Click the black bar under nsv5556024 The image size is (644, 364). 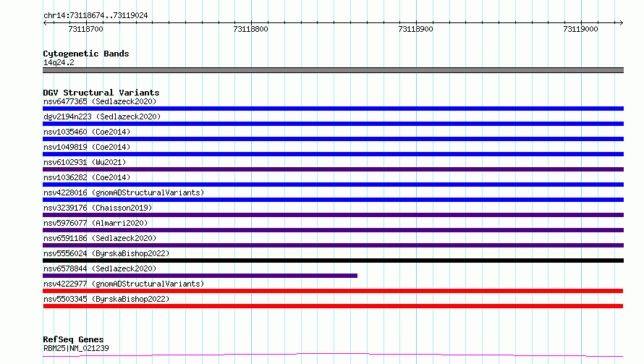[x=333, y=261]
